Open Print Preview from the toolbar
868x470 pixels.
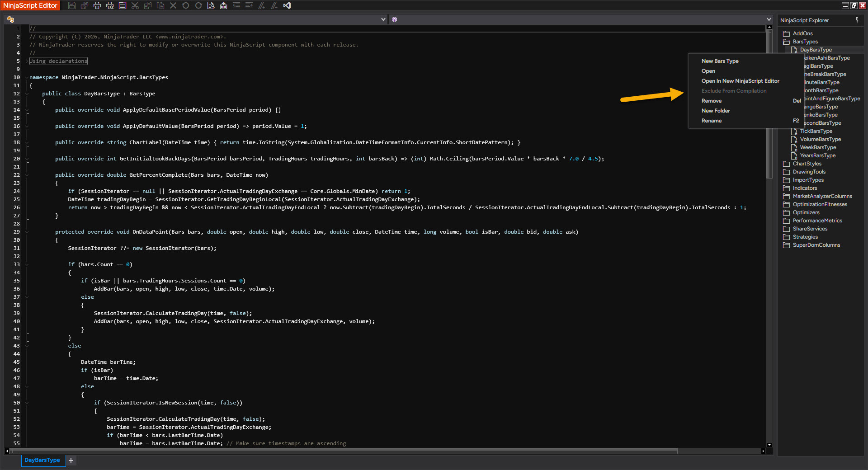[x=110, y=5]
